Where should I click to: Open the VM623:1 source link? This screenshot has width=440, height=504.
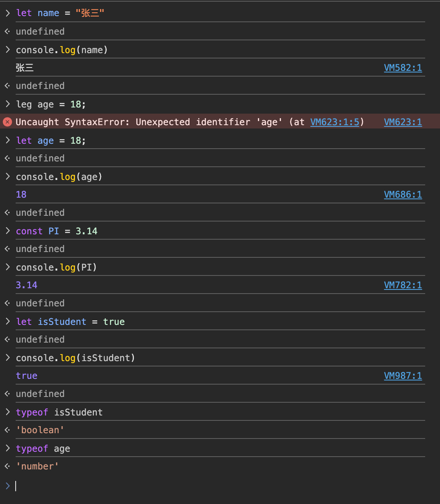click(403, 122)
